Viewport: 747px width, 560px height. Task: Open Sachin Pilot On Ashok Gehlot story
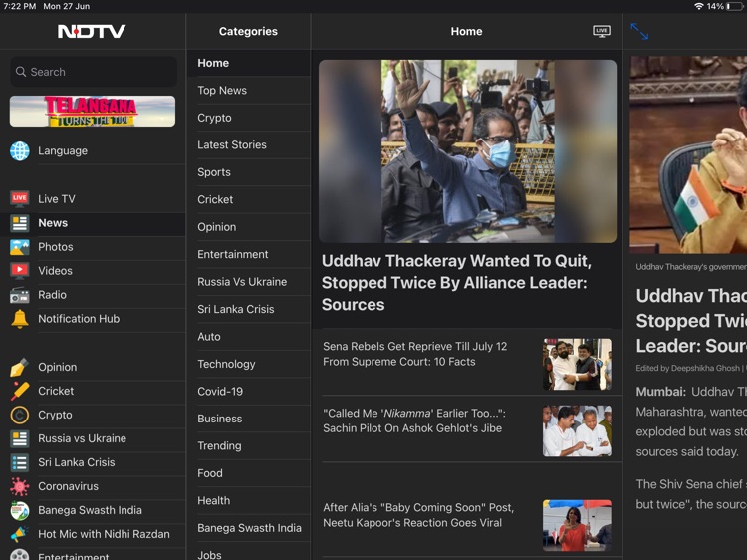414,420
